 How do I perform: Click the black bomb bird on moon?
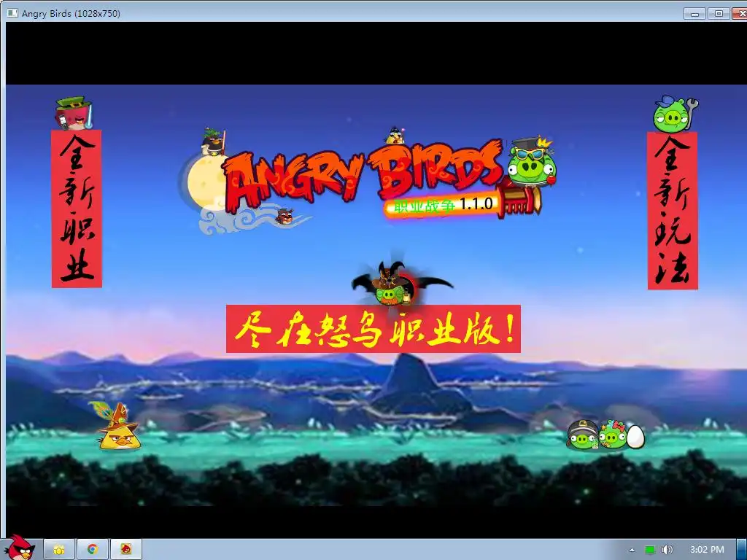(213, 141)
